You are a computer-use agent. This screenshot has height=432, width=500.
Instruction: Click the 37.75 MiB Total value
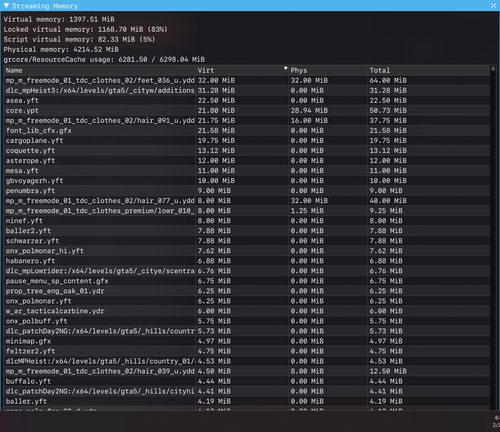click(x=388, y=120)
